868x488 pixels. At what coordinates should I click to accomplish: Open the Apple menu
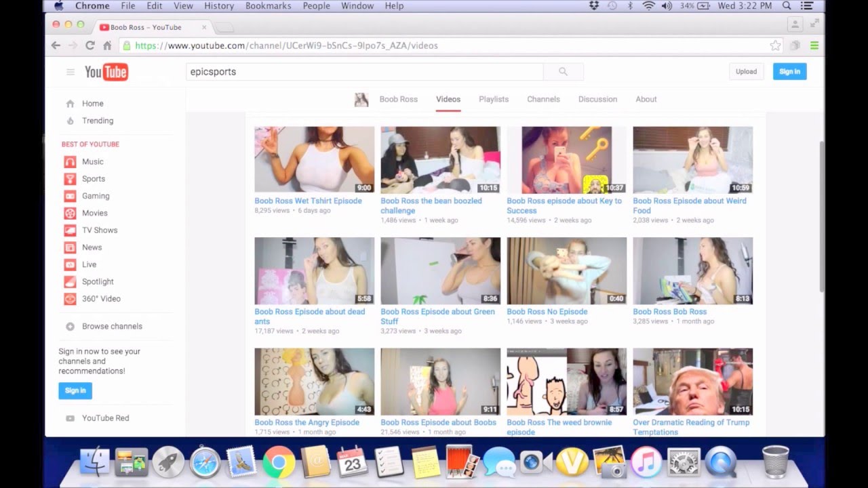click(x=58, y=5)
